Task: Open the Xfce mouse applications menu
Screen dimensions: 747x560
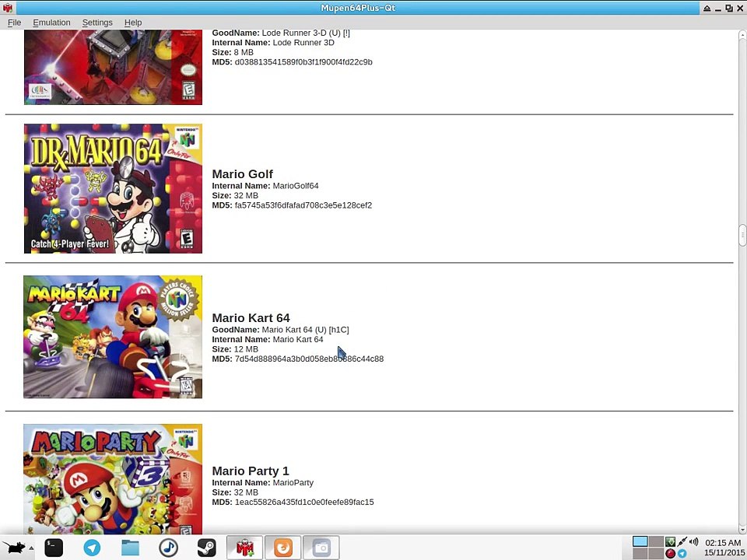Action: pyautogui.click(x=14, y=548)
